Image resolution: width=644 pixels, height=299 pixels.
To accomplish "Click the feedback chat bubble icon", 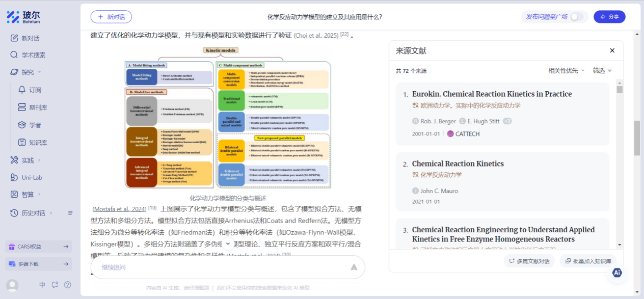I will tap(55, 285).
